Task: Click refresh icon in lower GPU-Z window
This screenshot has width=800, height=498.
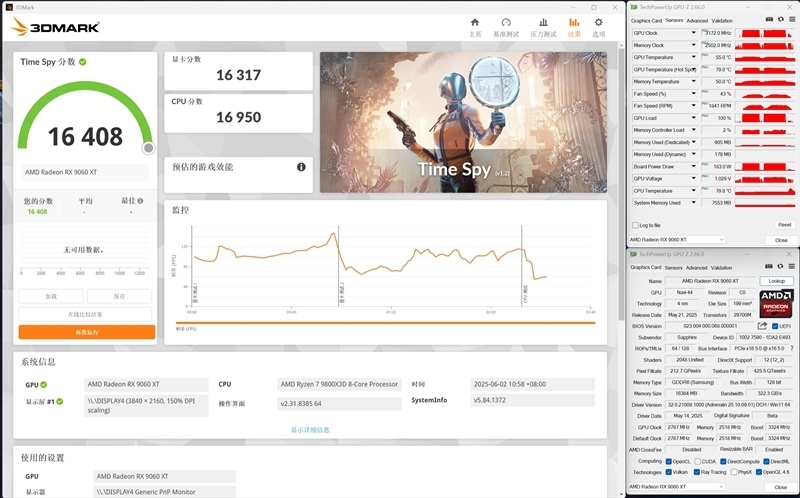Action: [x=781, y=266]
